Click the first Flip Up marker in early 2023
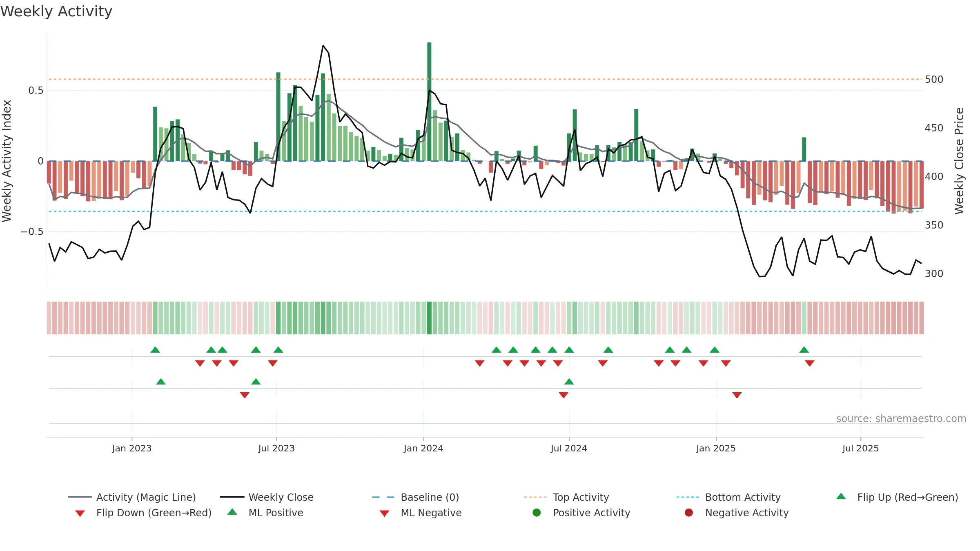Viewport: 980px width, 551px height. (155, 350)
